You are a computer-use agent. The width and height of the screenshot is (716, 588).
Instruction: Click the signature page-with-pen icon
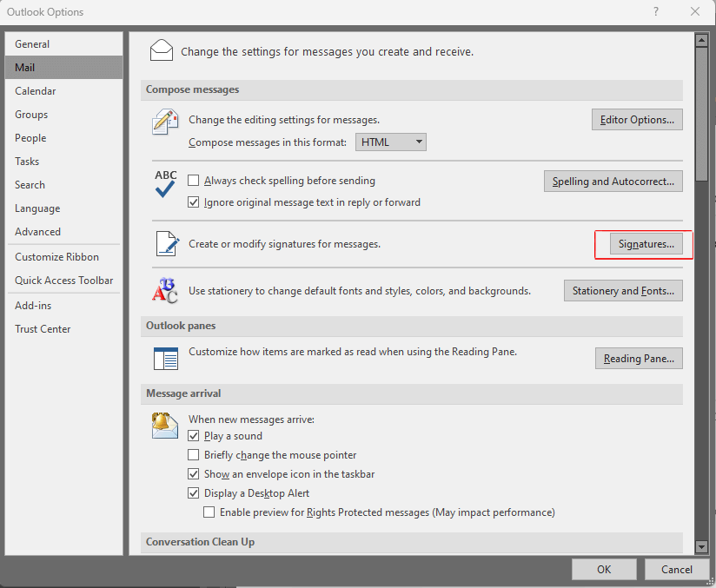167,244
